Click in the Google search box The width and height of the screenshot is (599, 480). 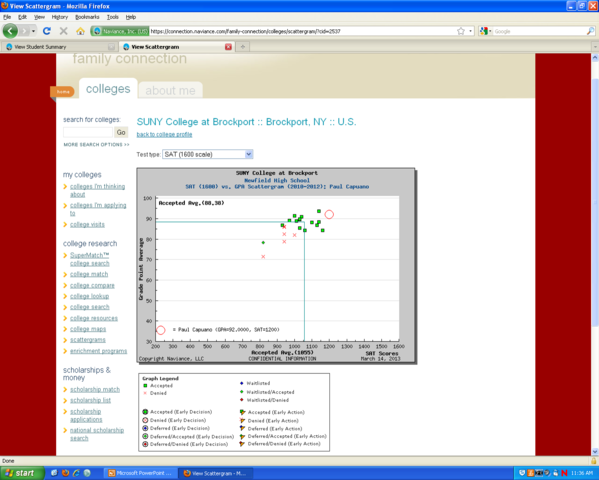[539, 31]
